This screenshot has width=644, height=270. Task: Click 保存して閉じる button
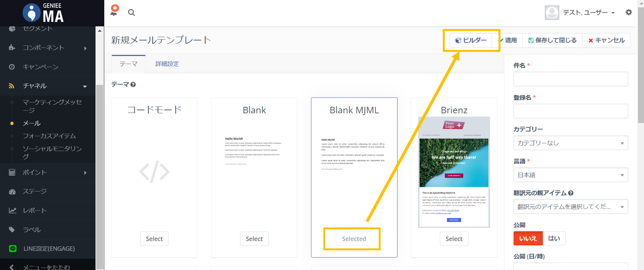552,40
